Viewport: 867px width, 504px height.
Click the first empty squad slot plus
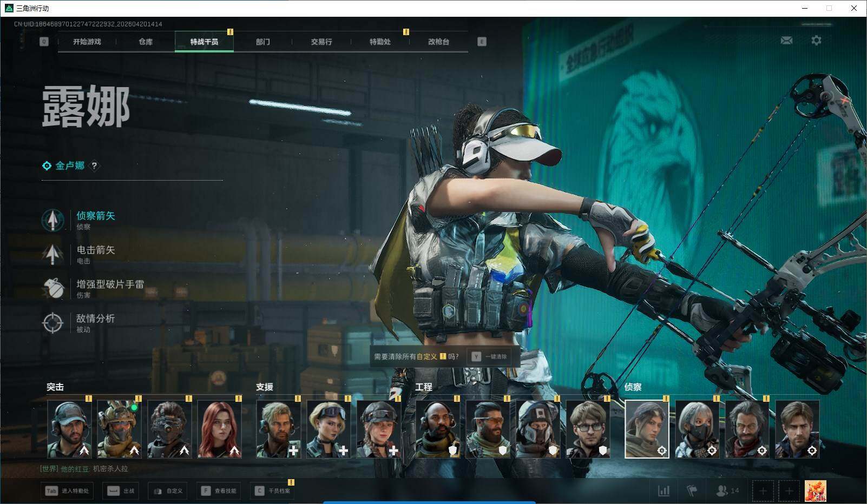[x=763, y=491]
